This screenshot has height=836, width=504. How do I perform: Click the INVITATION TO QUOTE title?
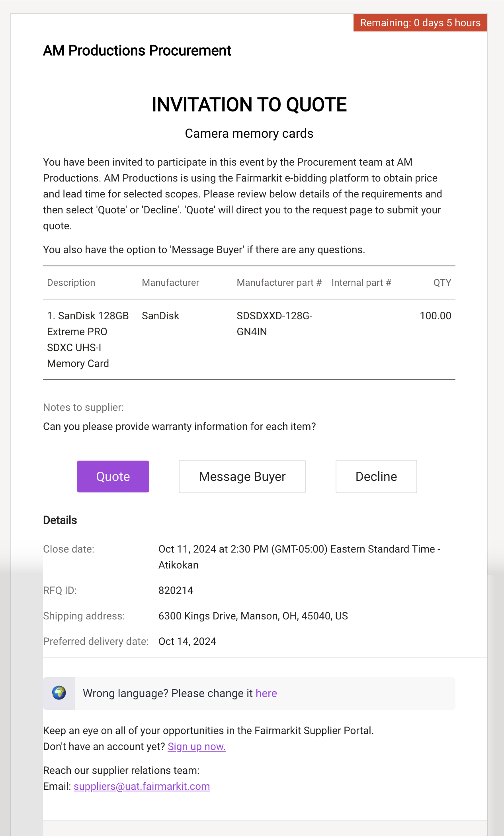249,105
